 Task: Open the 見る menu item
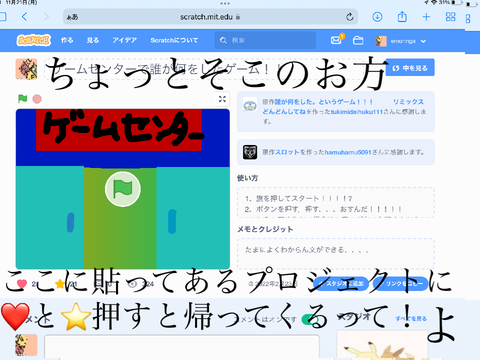[x=93, y=40]
